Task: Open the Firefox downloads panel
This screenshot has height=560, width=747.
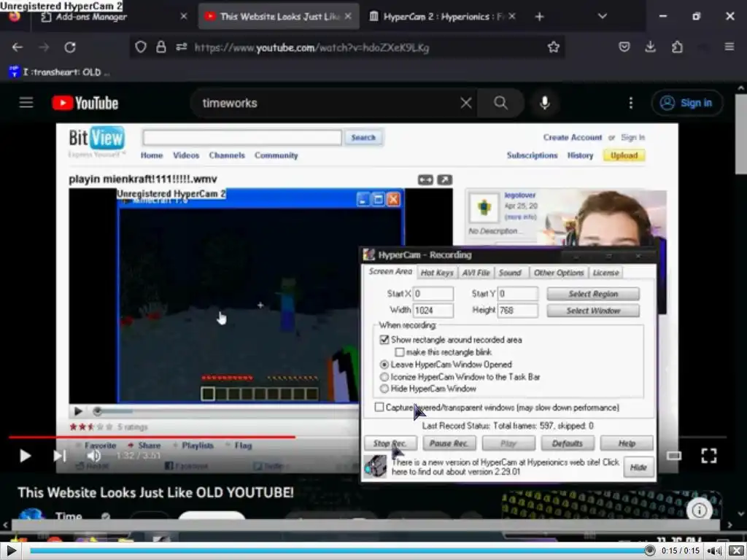Action: (x=650, y=47)
